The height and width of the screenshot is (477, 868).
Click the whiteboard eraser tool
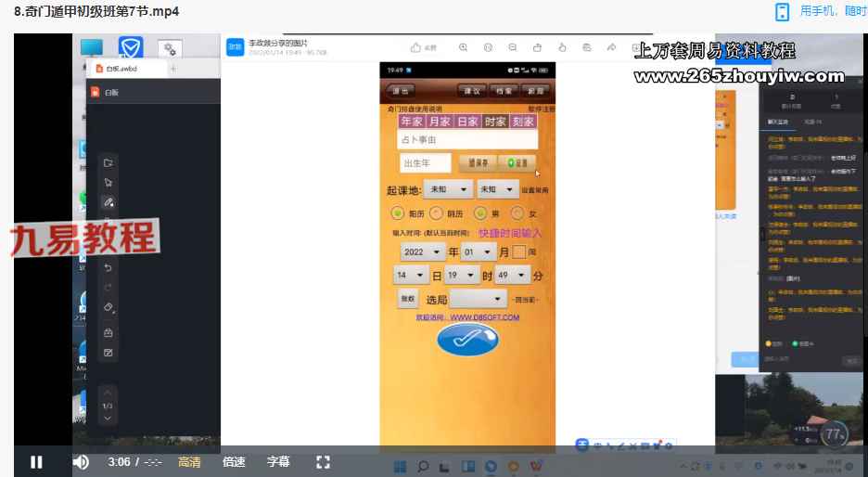pos(108,307)
